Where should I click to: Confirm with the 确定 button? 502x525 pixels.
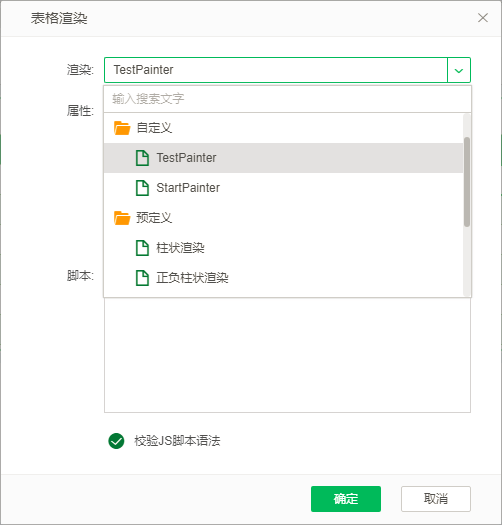pos(346,499)
